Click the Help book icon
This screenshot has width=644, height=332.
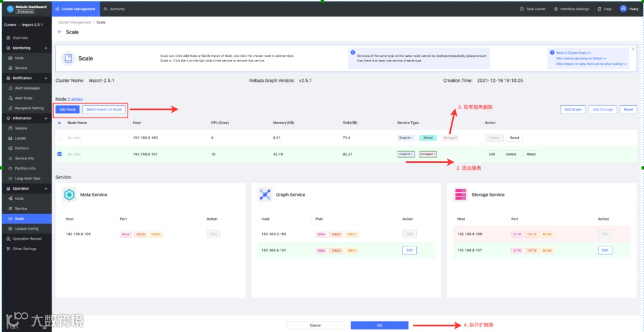600,9
